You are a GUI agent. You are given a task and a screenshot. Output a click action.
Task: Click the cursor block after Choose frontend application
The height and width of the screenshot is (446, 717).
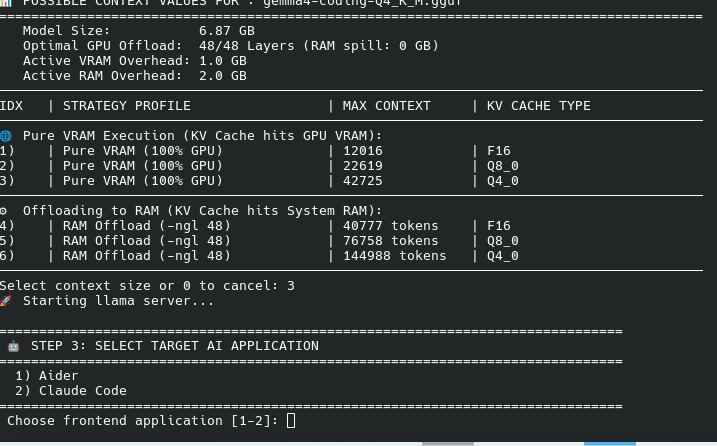(291, 420)
